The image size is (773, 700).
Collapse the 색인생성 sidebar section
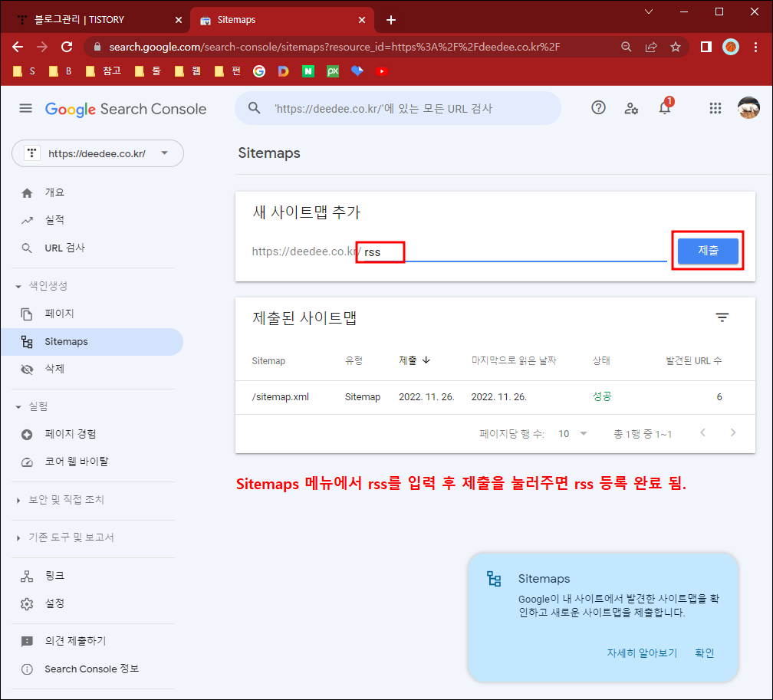[17, 285]
